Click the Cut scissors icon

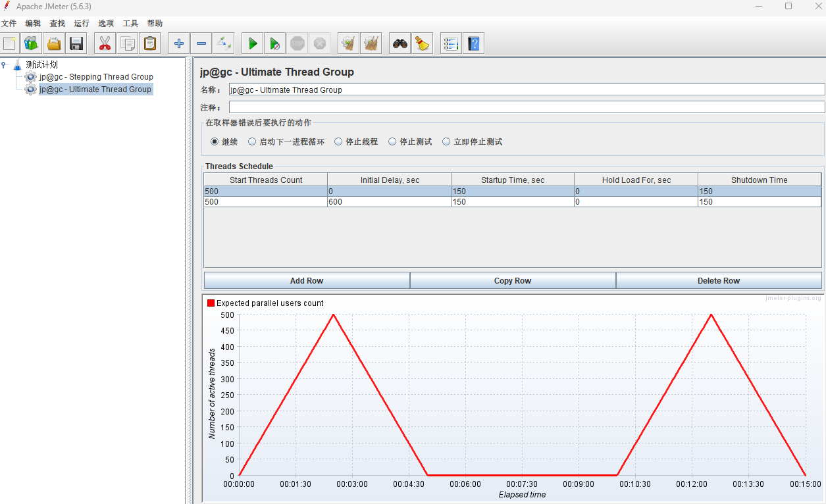(105, 44)
